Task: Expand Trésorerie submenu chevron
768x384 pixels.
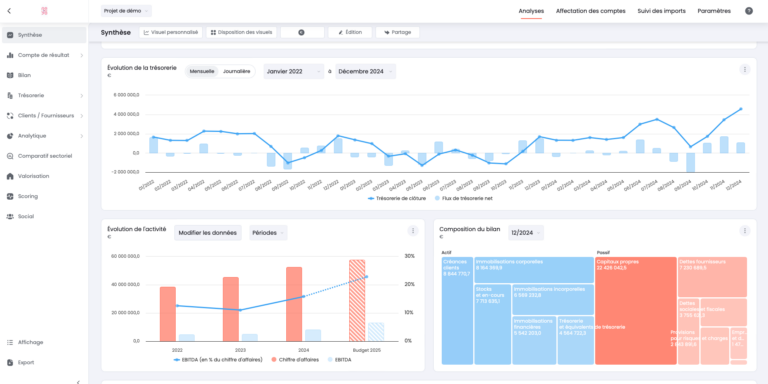Action: 82,96
